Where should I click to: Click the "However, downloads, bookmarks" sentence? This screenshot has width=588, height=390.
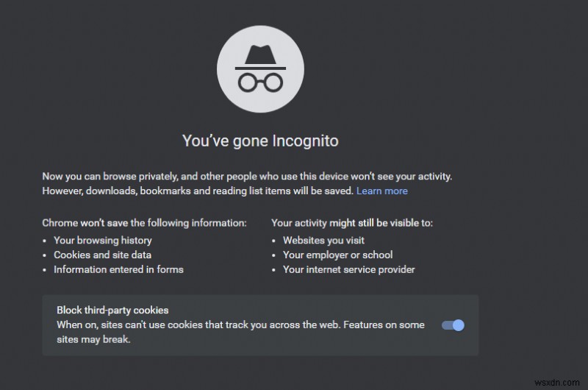point(197,191)
